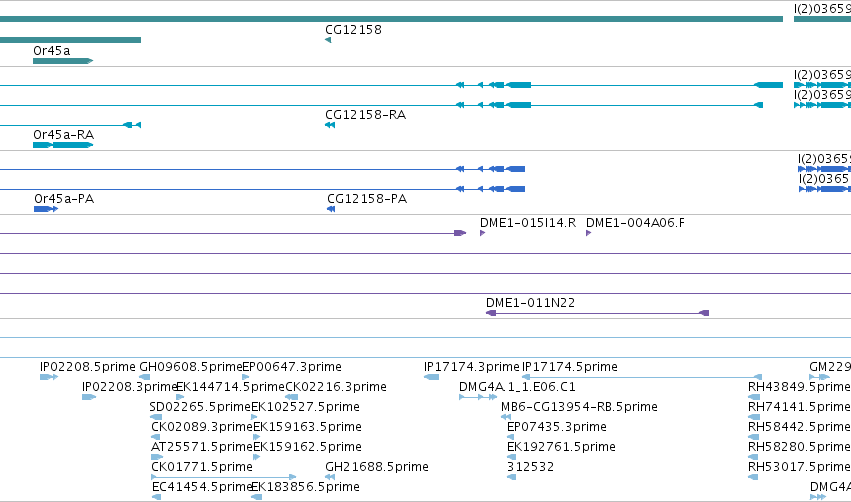851x502 pixels.
Task: Click the Or45a-PA protein glyph
Action: pos(46,209)
